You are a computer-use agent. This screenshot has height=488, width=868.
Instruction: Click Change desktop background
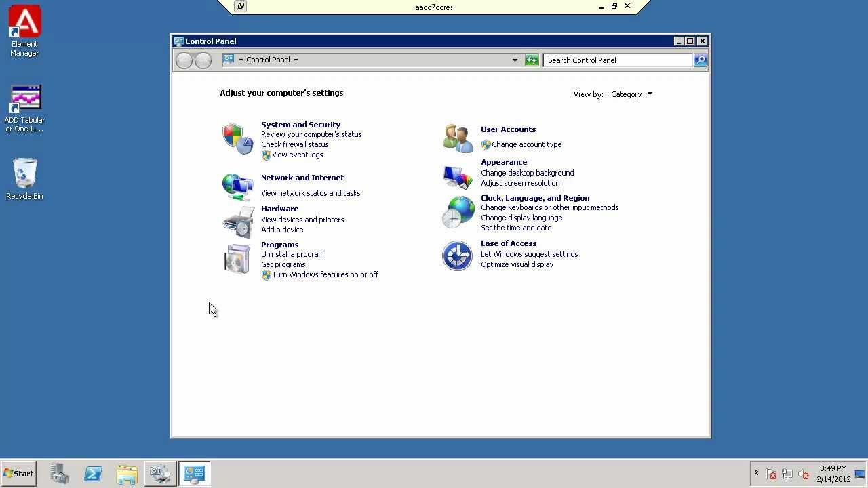(x=527, y=173)
